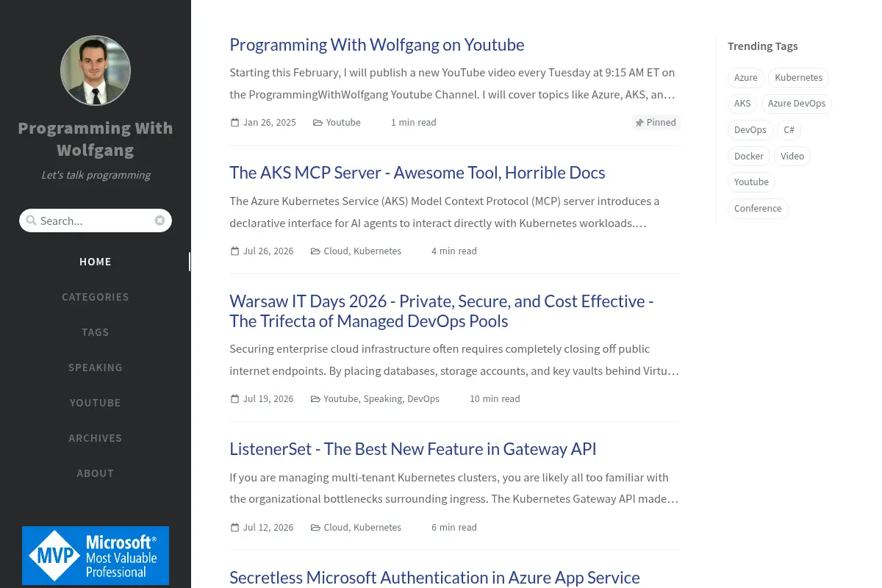Click the author avatar photo
This screenshot has width=882, height=588.
96,71
